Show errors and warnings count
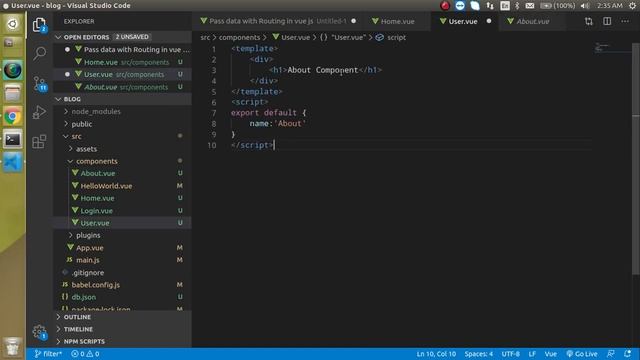The image size is (640, 360). [x=85, y=354]
